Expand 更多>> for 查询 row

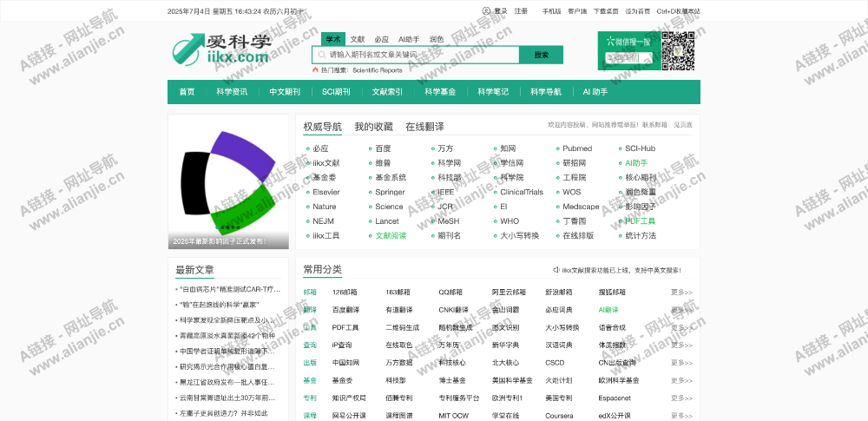click(x=681, y=345)
